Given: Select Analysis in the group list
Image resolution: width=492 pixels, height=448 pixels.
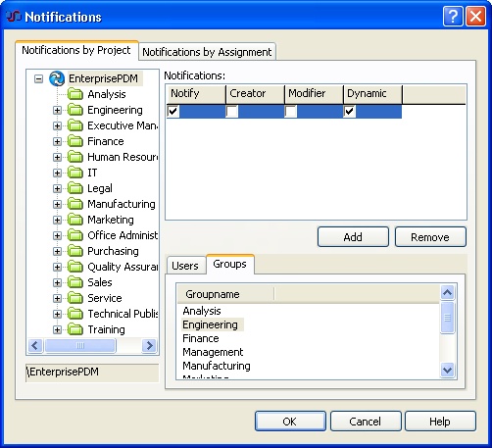Looking at the screenshot, I should [202, 311].
